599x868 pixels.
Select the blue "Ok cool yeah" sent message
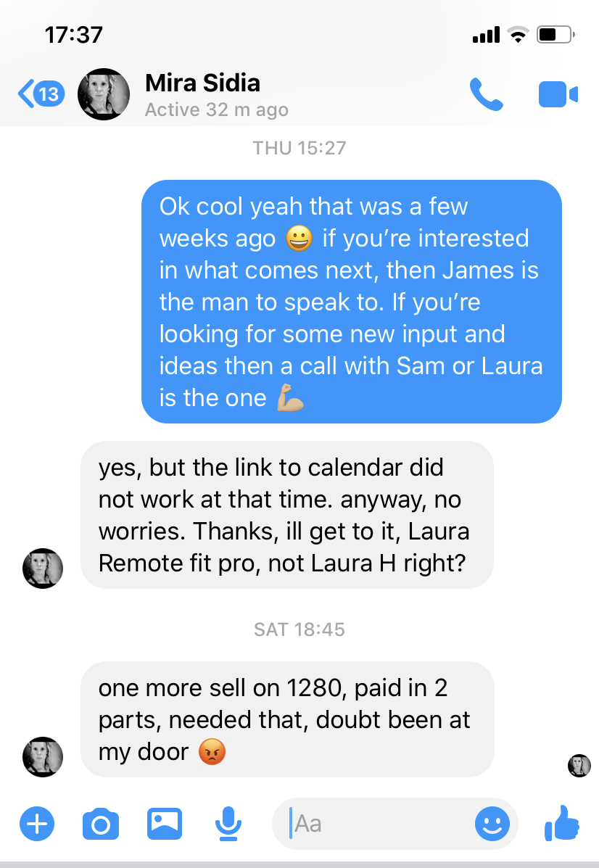point(351,301)
